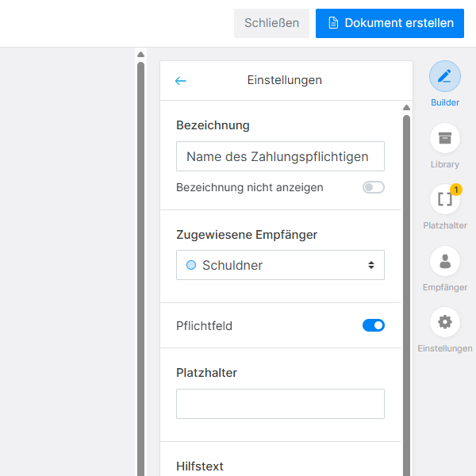Click the Bezeichnung heading
Screen dimensions: 476x476
[x=213, y=125]
